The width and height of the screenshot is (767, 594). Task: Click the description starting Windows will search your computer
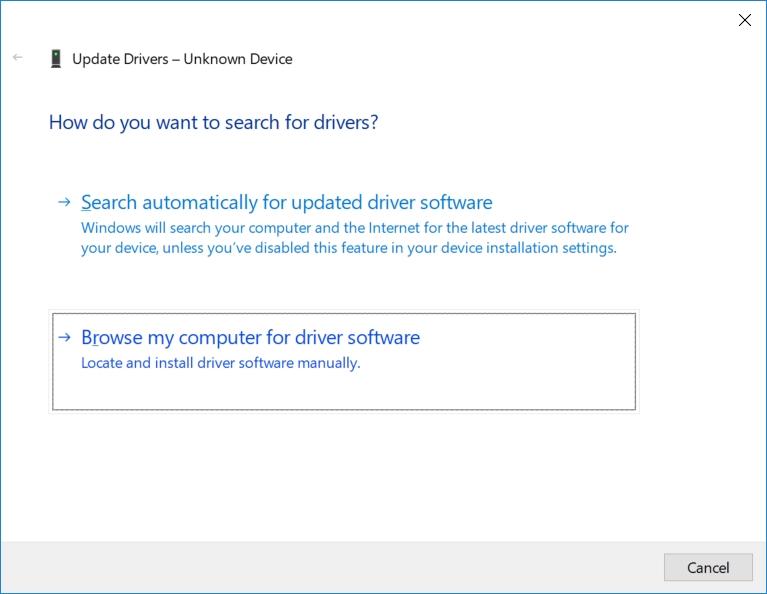click(x=355, y=238)
